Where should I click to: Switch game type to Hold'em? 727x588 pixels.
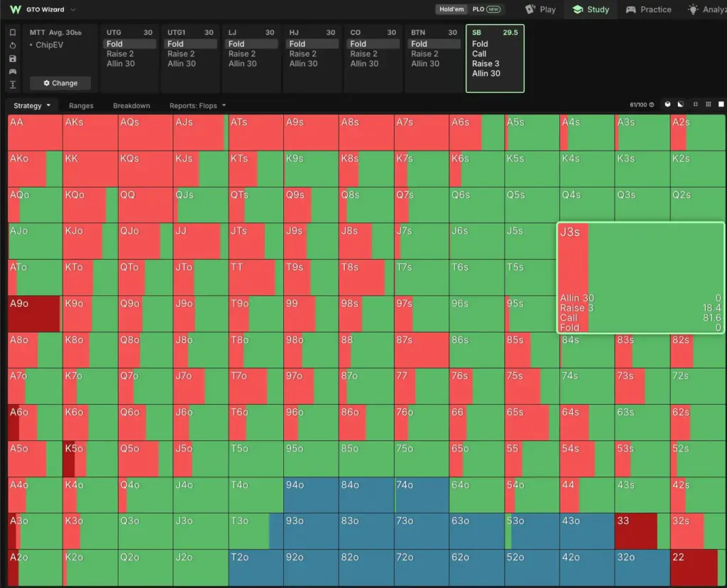452,9
